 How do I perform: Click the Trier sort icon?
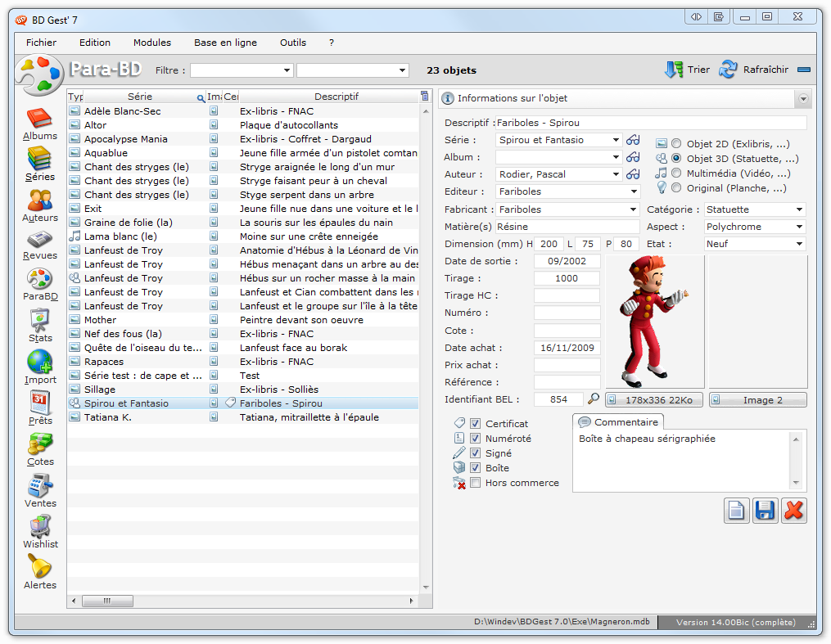(x=674, y=70)
